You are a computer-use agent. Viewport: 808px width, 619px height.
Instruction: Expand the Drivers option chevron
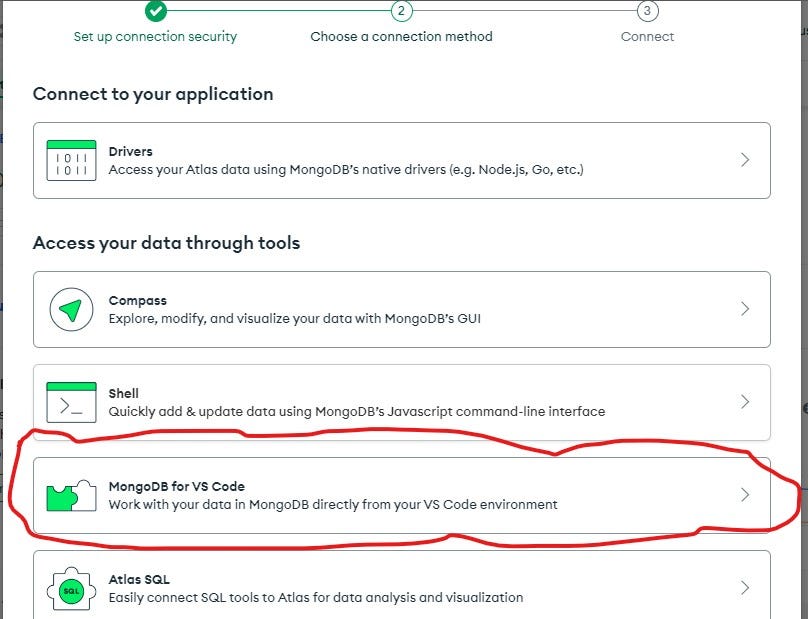pyautogui.click(x=745, y=160)
